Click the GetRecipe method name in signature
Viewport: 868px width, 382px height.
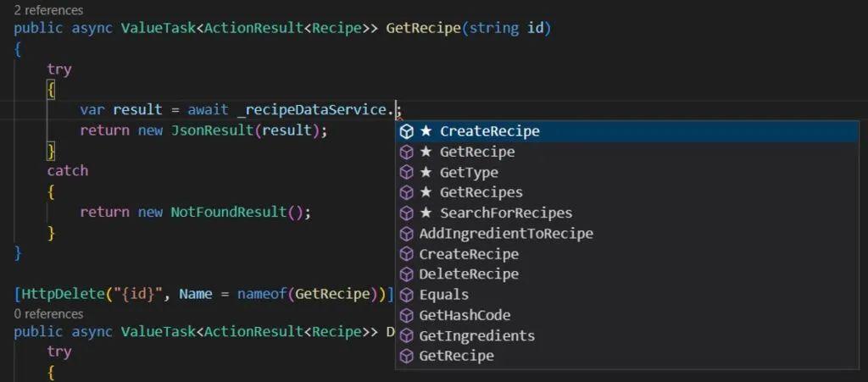point(423,28)
